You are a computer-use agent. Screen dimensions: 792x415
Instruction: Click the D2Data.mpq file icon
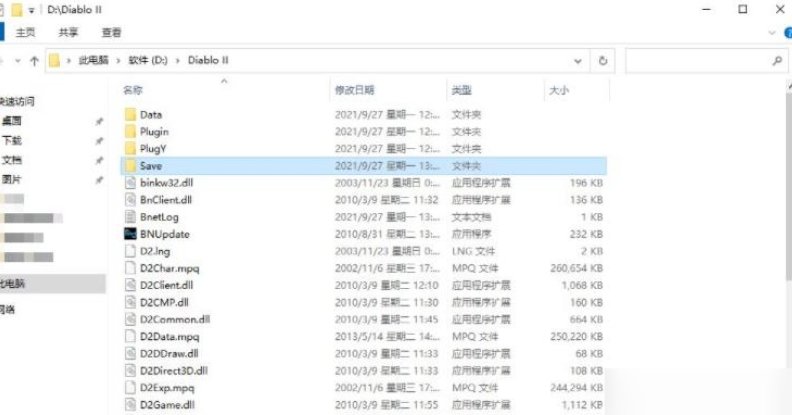pos(130,336)
